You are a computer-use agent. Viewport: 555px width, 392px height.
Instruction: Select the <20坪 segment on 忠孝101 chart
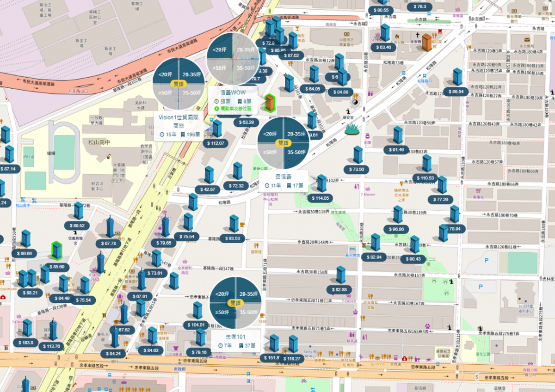222,294
